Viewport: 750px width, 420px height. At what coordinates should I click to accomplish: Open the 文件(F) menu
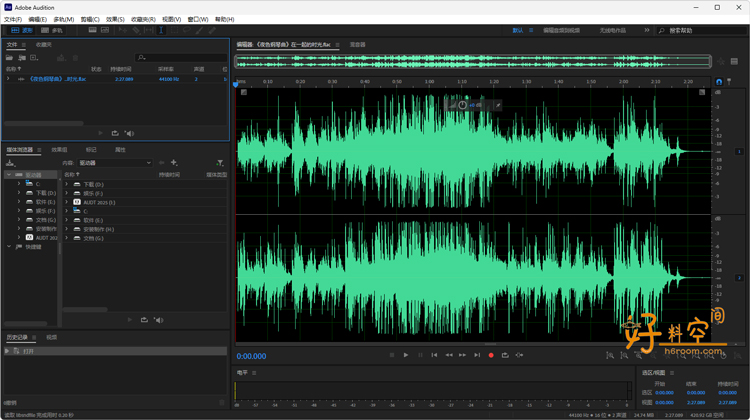pos(13,20)
